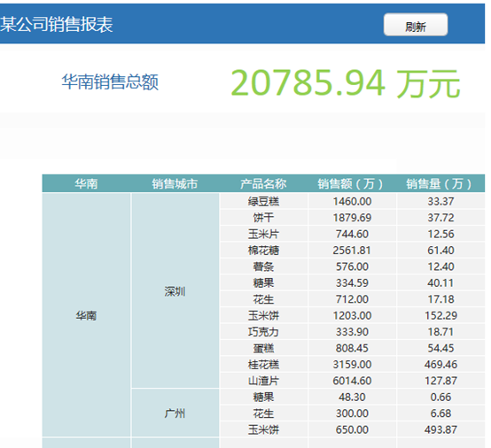491x448 pixels.
Task: Select the 巧克力 product cell
Action: (x=263, y=332)
